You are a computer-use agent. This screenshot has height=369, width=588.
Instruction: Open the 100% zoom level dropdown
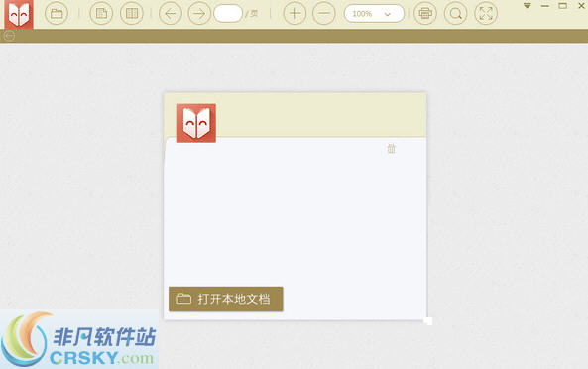point(374,14)
